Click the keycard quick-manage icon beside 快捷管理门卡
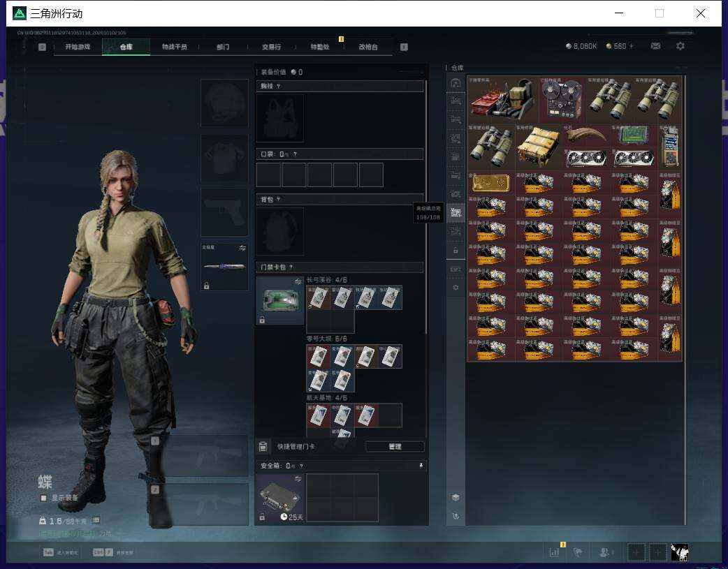The image size is (728, 569). click(x=263, y=447)
